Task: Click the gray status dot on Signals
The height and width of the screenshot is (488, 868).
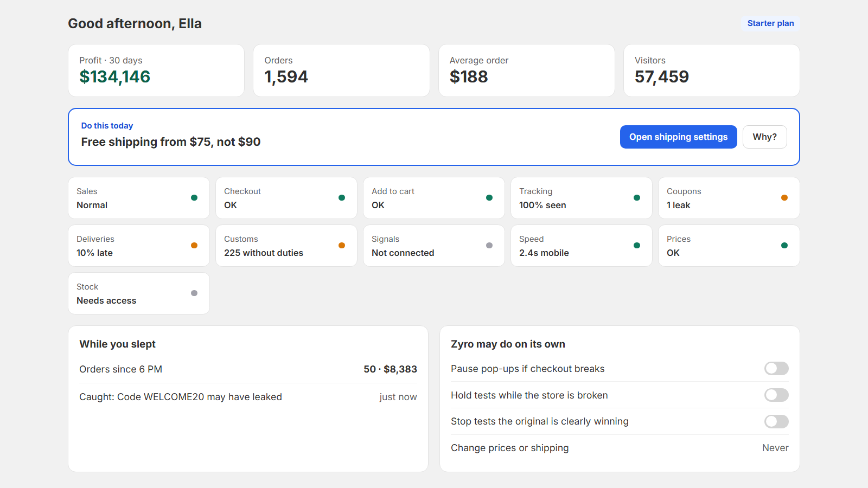Action: point(489,246)
